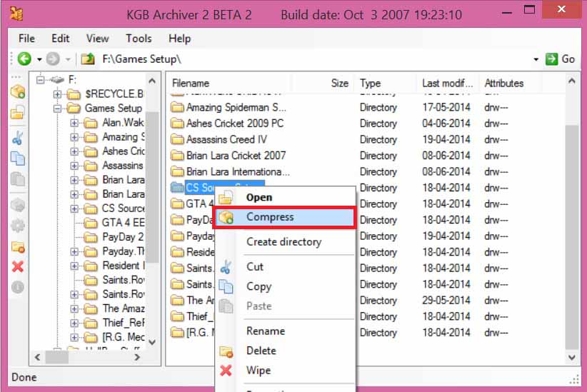Click the green Back navigation arrow
Screen dimensions: 587x392
tap(25, 59)
